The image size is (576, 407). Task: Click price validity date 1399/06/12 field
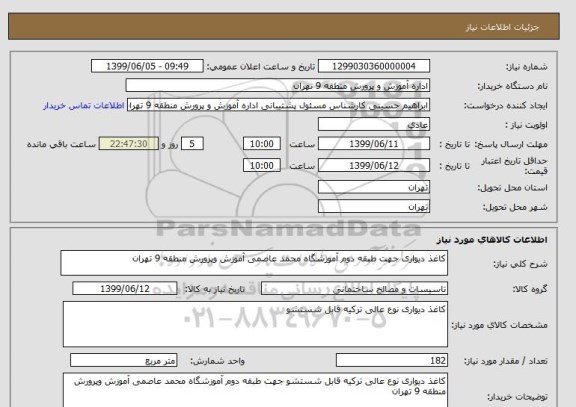[x=374, y=165]
